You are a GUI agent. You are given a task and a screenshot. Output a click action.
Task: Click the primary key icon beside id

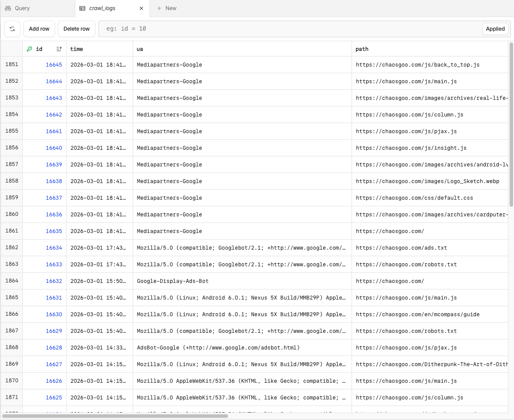(x=29, y=49)
